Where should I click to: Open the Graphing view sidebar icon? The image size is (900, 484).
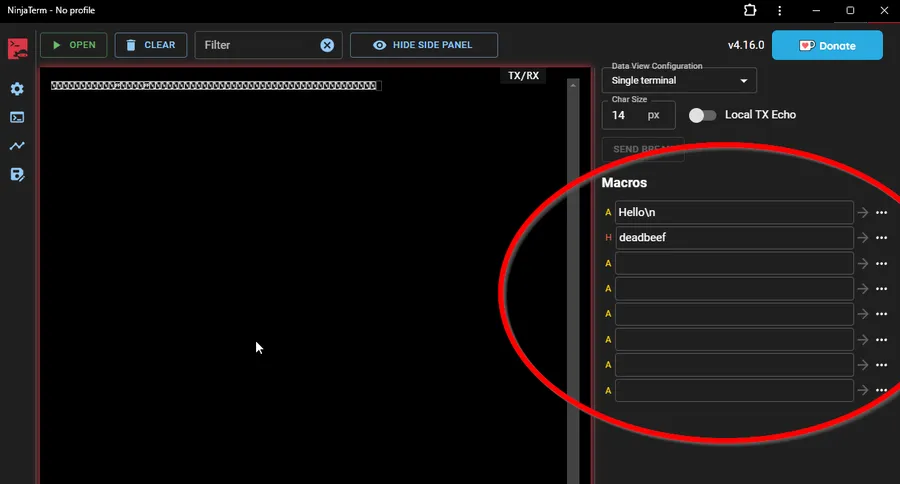(x=17, y=146)
